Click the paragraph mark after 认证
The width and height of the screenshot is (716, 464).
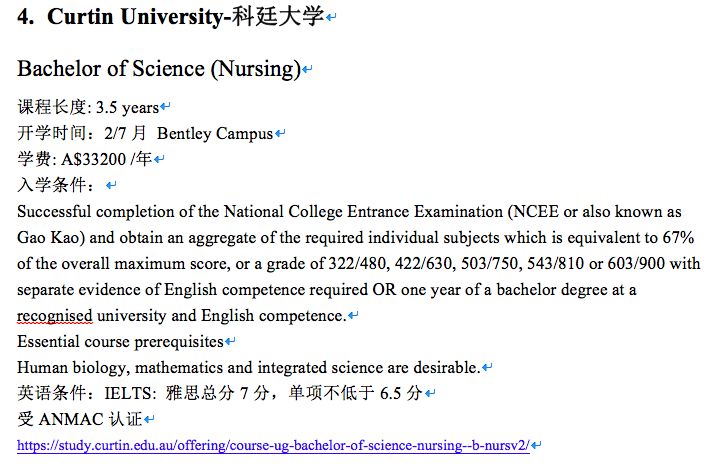[149, 419]
